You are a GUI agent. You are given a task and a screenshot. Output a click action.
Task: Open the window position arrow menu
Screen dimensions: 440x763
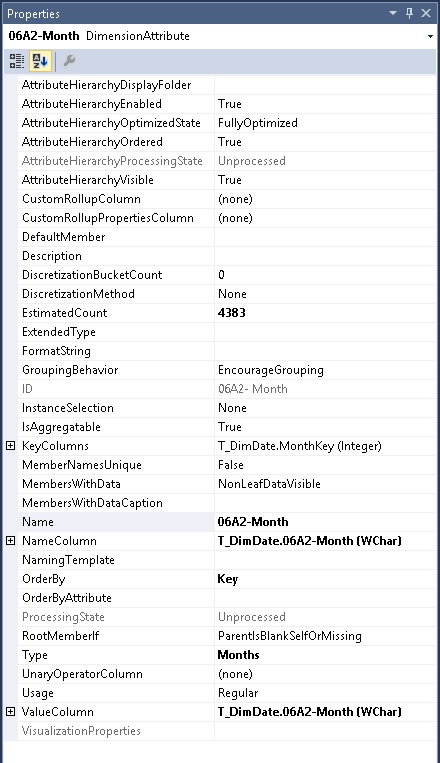pos(393,13)
